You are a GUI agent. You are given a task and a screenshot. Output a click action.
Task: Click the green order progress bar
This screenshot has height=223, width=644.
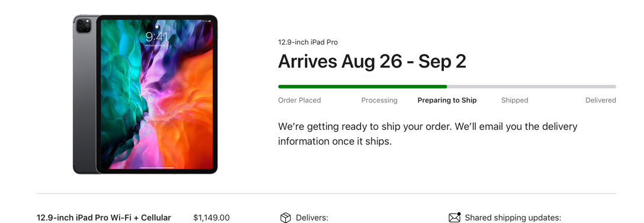click(x=363, y=87)
